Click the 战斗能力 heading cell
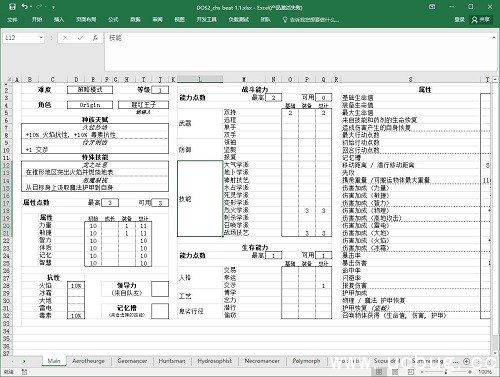 pyautogui.click(x=255, y=89)
